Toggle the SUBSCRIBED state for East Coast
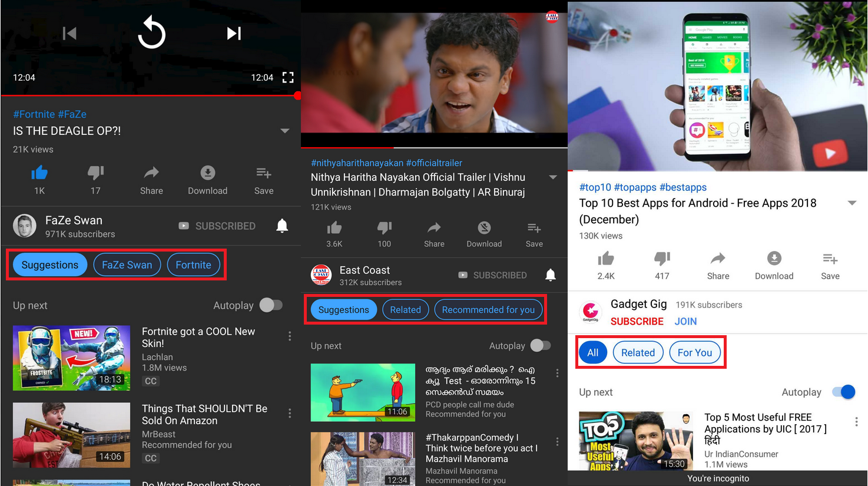The width and height of the screenshot is (868, 486). click(492, 275)
